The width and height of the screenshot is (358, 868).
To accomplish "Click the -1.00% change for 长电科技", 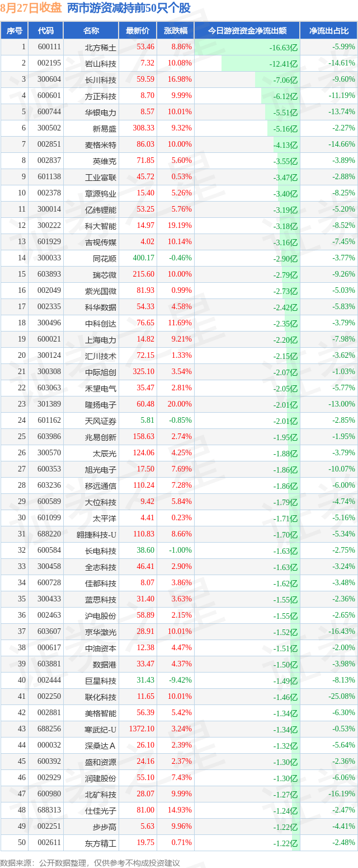I will [181, 550].
